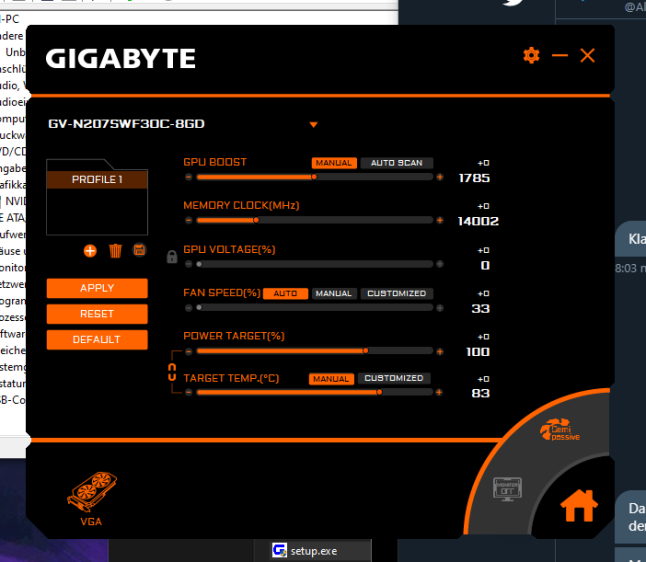The image size is (646, 562).
Task: Click the Target Temp value 83
Action: click(480, 393)
